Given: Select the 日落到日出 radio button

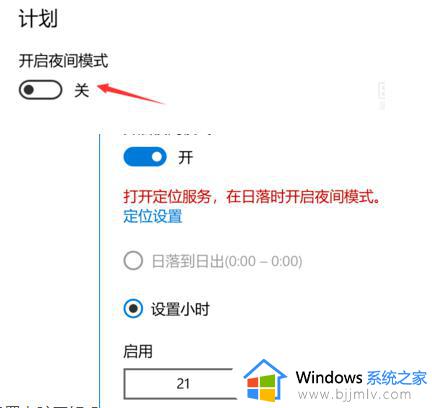Looking at the screenshot, I should (x=133, y=261).
